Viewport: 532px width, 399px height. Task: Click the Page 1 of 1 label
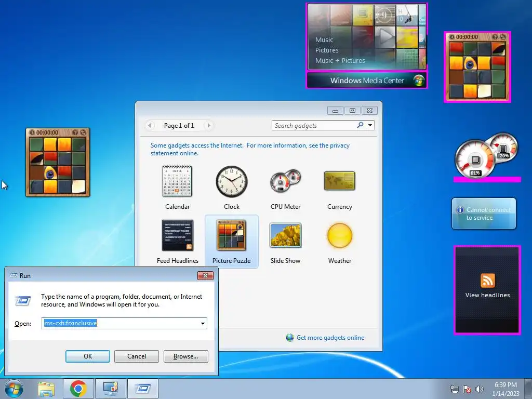point(179,126)
